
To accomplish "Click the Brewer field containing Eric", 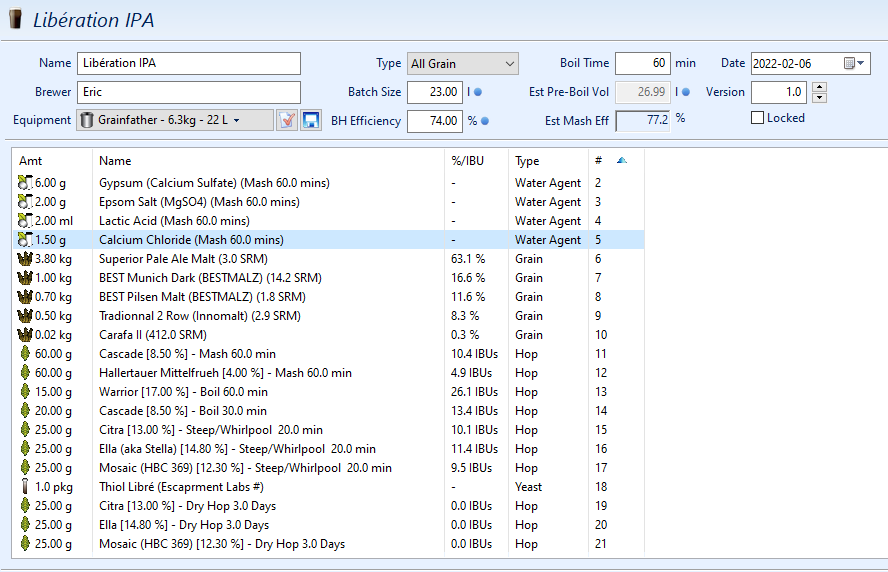I will click(189, 92).
